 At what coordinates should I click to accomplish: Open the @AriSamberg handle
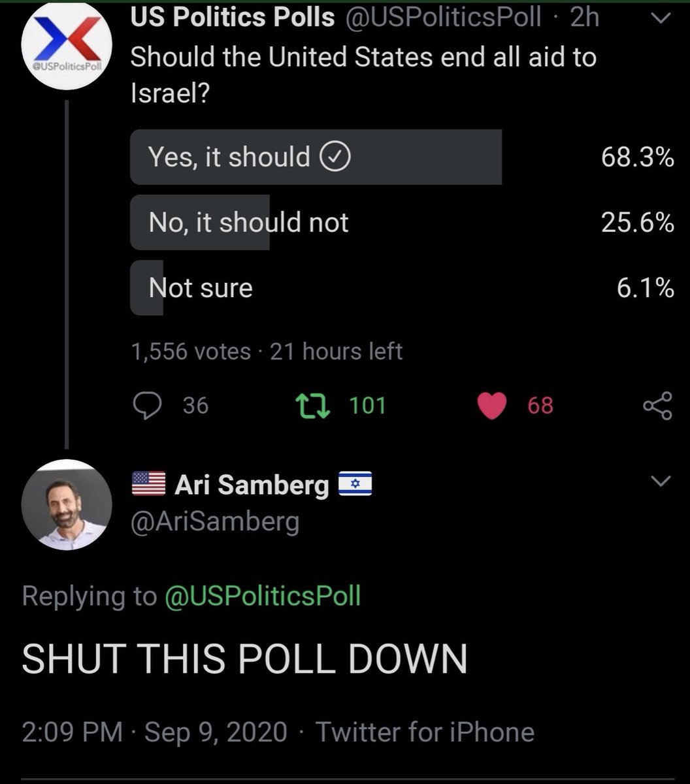216,522
